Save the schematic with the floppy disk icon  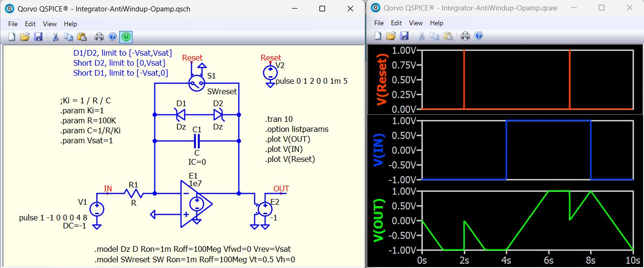click(x=38, y=37)
